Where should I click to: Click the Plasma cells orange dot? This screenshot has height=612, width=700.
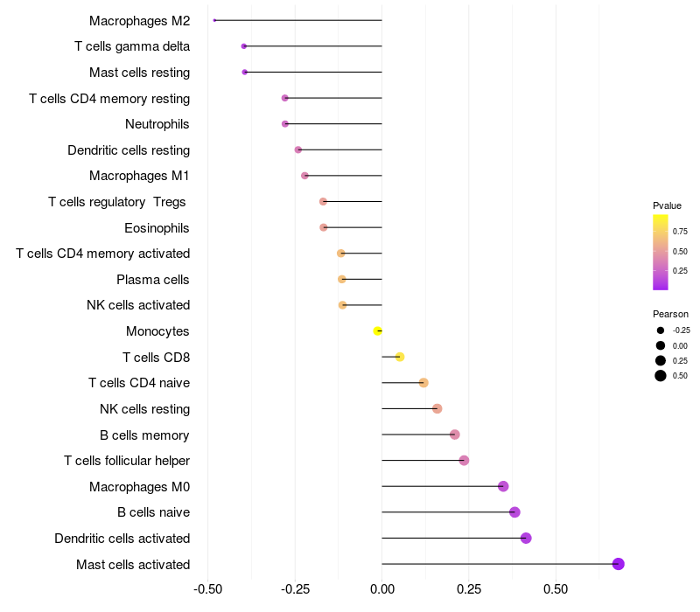coord(342,279)
